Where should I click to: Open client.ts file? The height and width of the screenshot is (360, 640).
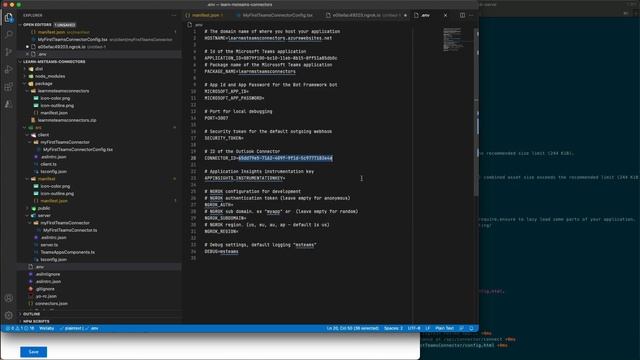click(x=48, y=164)
